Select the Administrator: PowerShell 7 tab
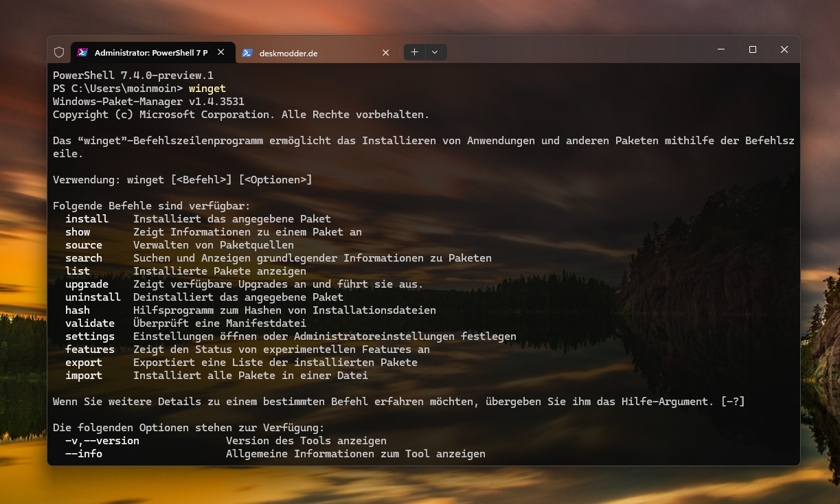The width and height of the screenshot is (840, 504). point(152,52)
